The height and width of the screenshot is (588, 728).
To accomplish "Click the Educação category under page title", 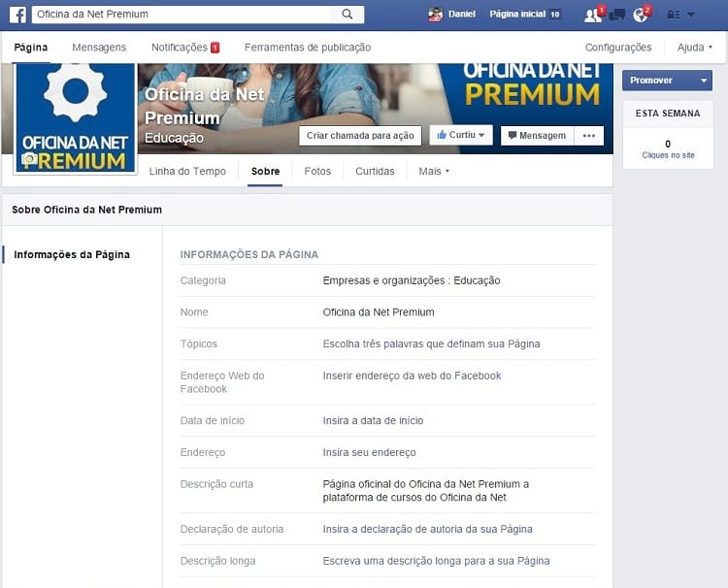I will [x=174, y=138].
